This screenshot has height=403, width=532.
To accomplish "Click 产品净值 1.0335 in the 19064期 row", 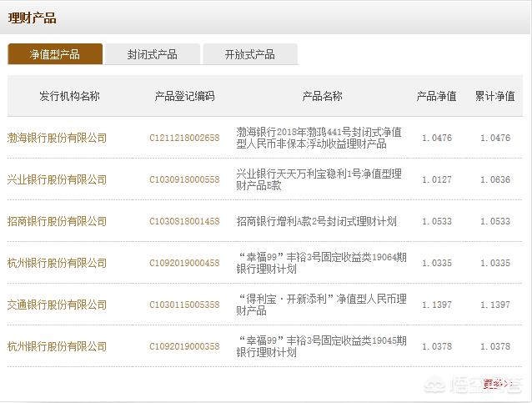I will tap(437, 263).
